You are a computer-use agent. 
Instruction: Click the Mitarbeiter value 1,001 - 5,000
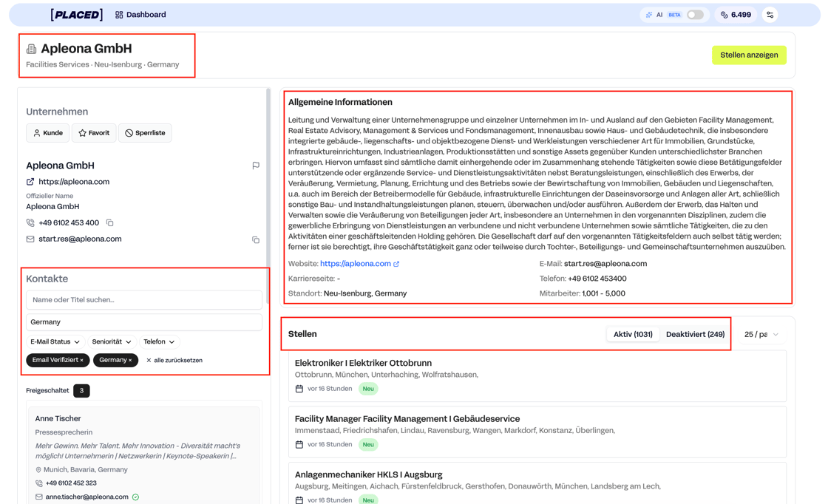(603, 293)
